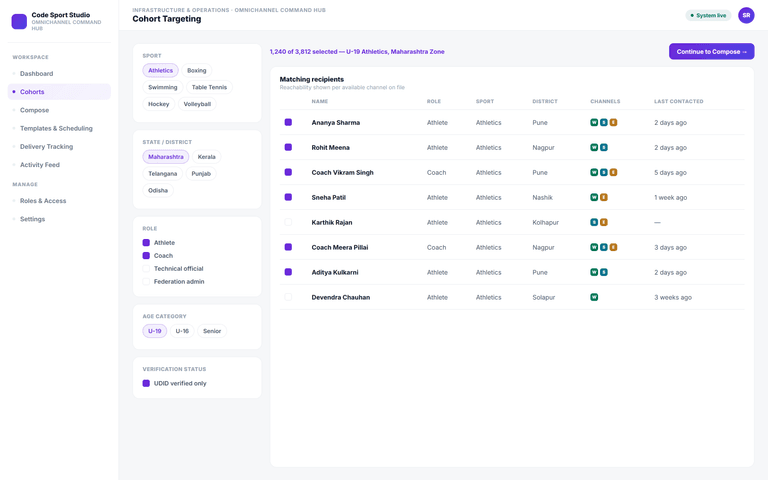
Task: Click SMS badge for Aditya Kulkarni
Action: 604,272
